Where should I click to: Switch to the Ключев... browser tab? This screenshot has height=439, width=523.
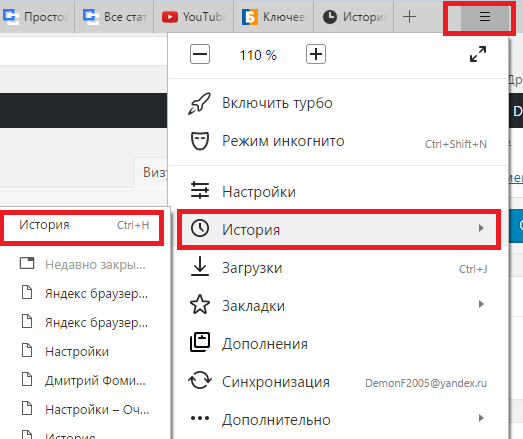click(x=274, y=16)
